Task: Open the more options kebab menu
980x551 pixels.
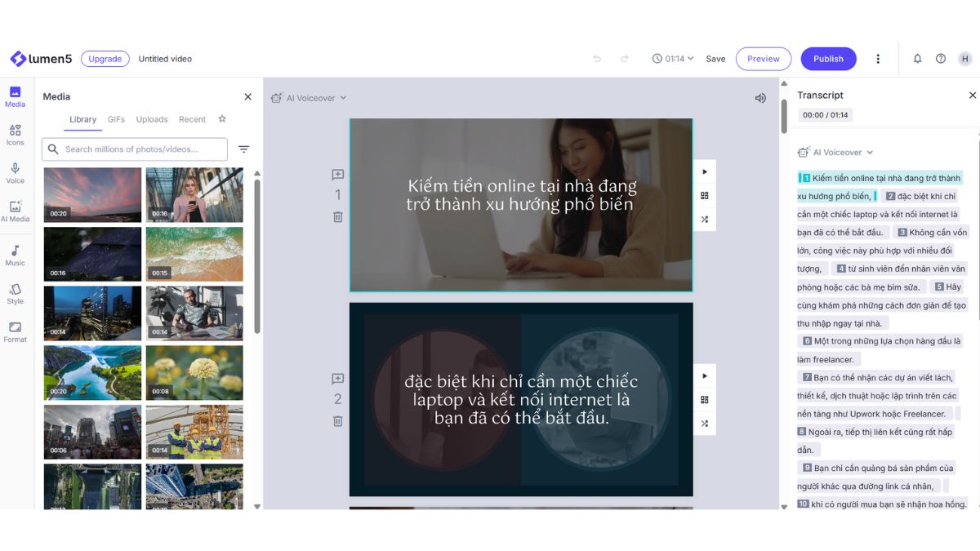Action: [x=878, y=59]
